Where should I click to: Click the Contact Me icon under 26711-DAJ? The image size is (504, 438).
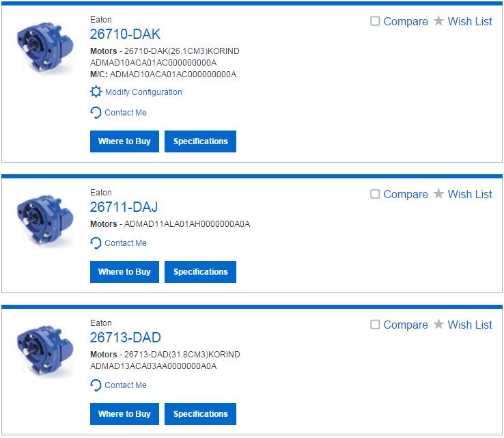(96, 243)
